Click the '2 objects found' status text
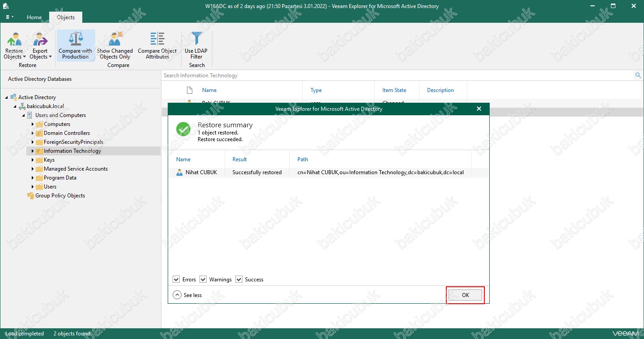 point(72,334)
